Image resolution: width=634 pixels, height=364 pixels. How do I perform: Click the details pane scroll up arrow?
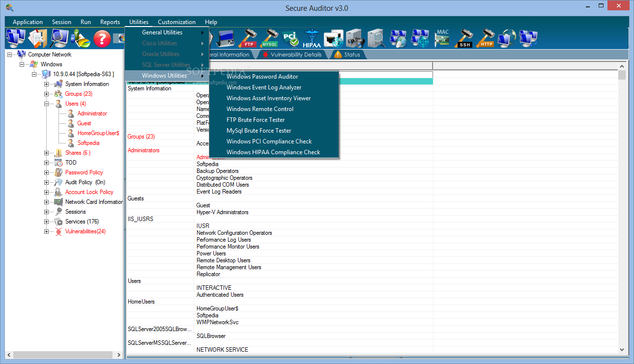pyautogui.click(x=622, y=66)
